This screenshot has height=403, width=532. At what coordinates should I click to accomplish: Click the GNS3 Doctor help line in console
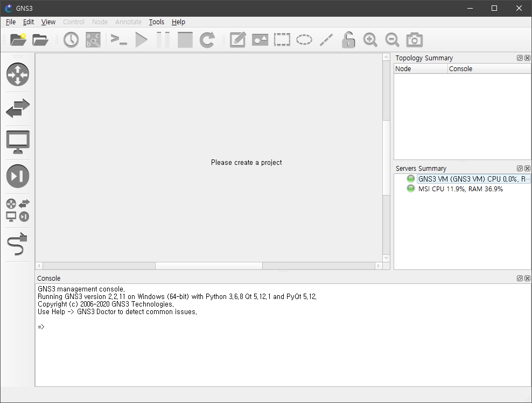pyautogui.click(x=117, y=311)
